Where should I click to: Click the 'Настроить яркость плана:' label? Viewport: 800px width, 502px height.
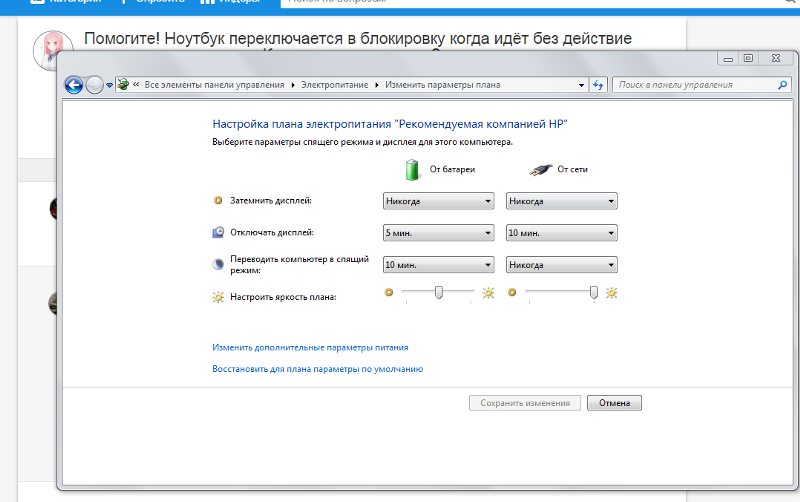(283, 297)
